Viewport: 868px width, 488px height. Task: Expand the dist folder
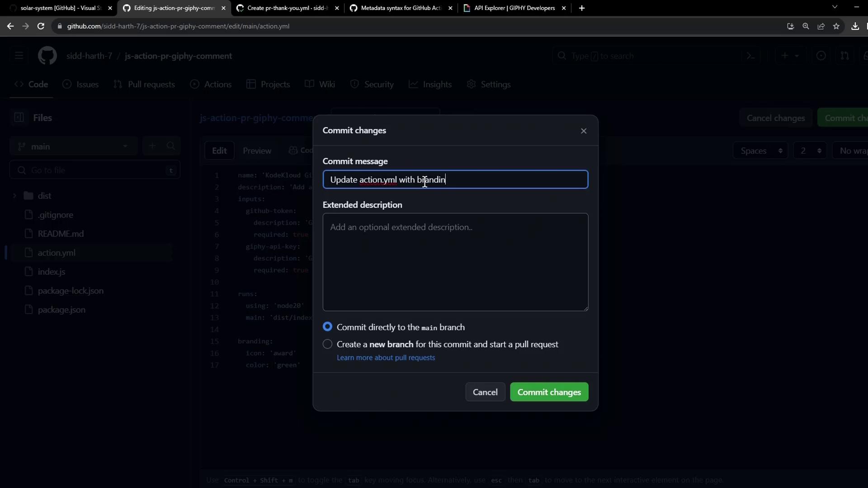(x=14, y=196)
